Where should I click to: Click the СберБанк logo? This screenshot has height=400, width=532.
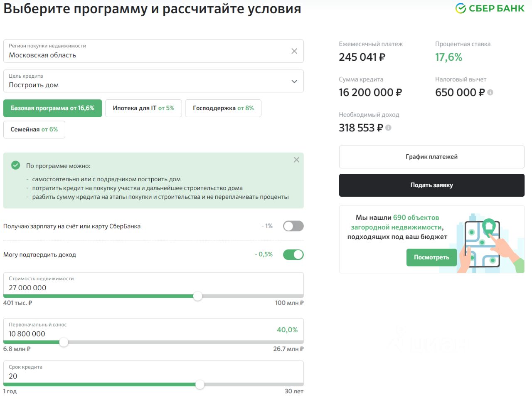[x=490, y=8]
